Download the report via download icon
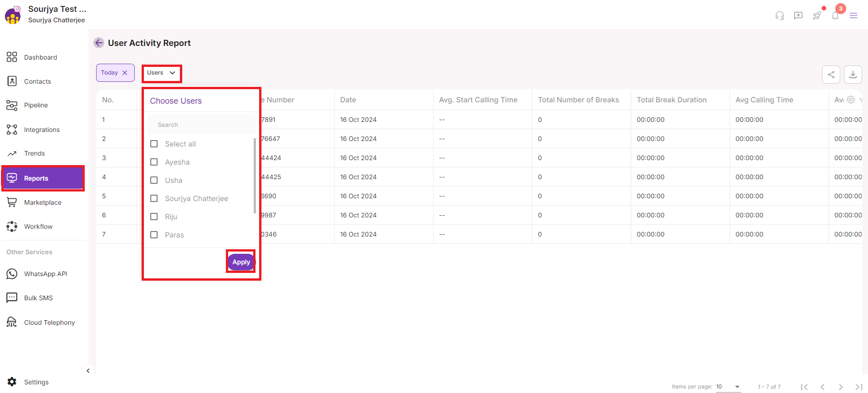 point(853,75)
